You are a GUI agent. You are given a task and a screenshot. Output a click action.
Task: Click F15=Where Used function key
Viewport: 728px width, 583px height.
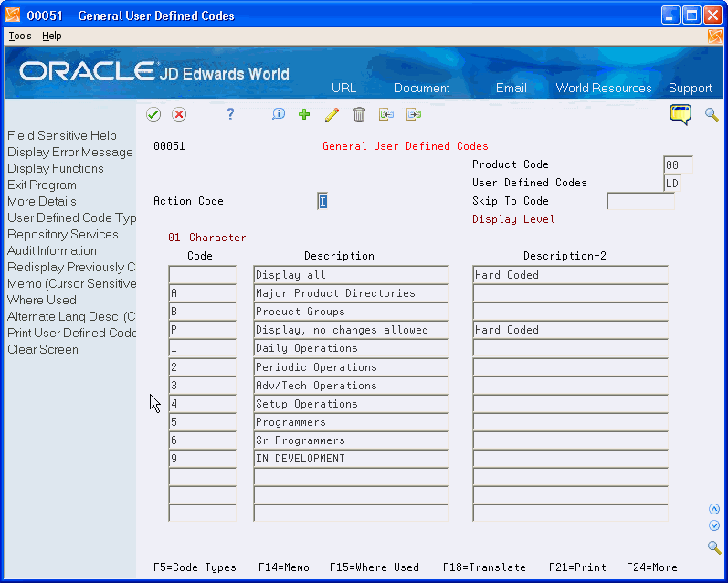pos(375,567)
